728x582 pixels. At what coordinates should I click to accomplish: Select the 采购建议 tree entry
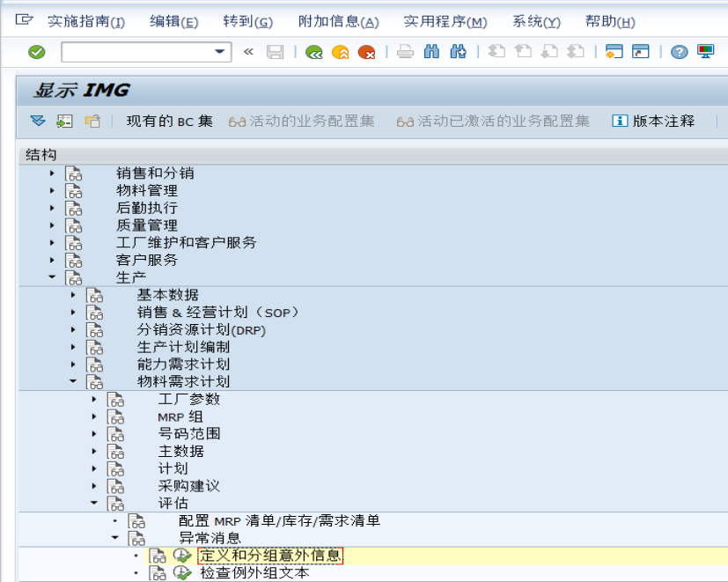click(x=189, y=486)
